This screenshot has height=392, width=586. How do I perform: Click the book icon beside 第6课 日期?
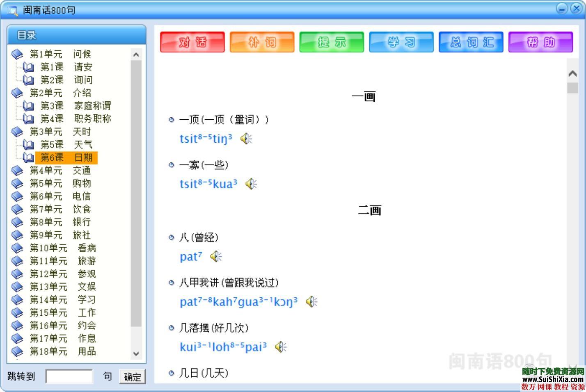click(x=27, y=157)
